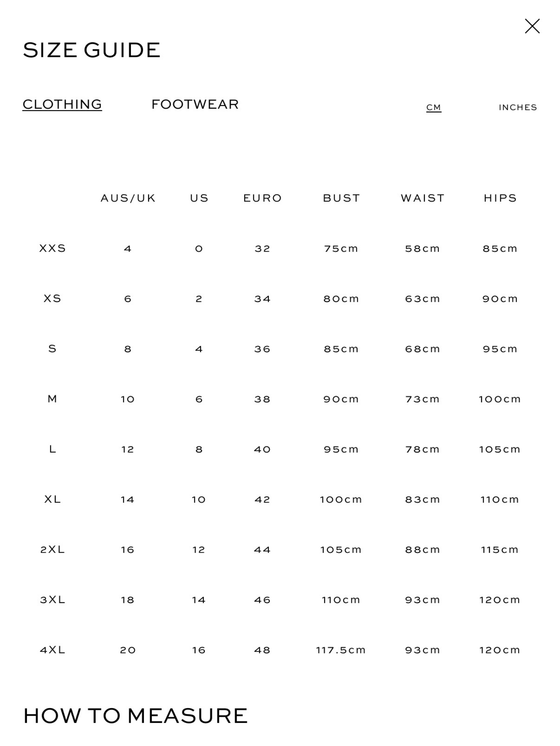The width and height of the screenshot is (560, 746).
Task: Click the How To Measure heading
Action: (135, 716)
